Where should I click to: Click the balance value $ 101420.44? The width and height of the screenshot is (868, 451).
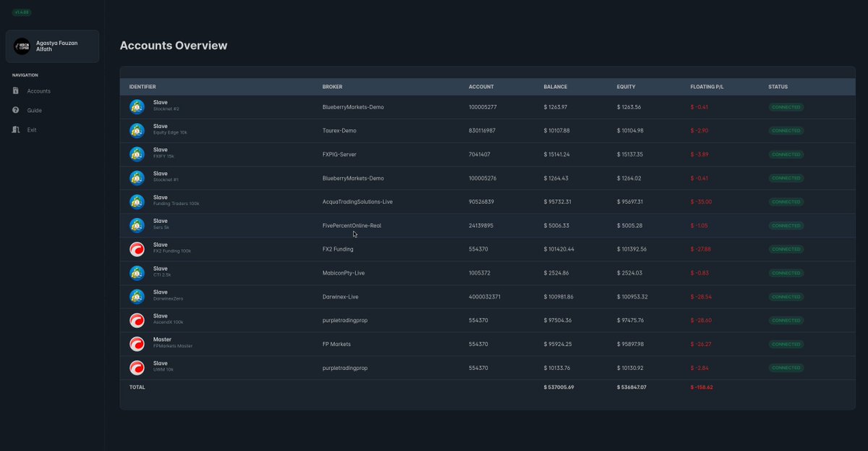coord(559,249)
